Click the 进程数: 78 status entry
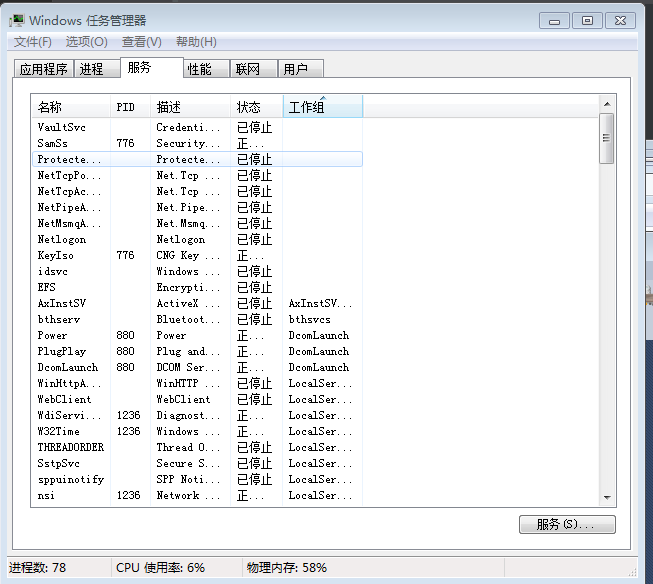 pos(37,567)
